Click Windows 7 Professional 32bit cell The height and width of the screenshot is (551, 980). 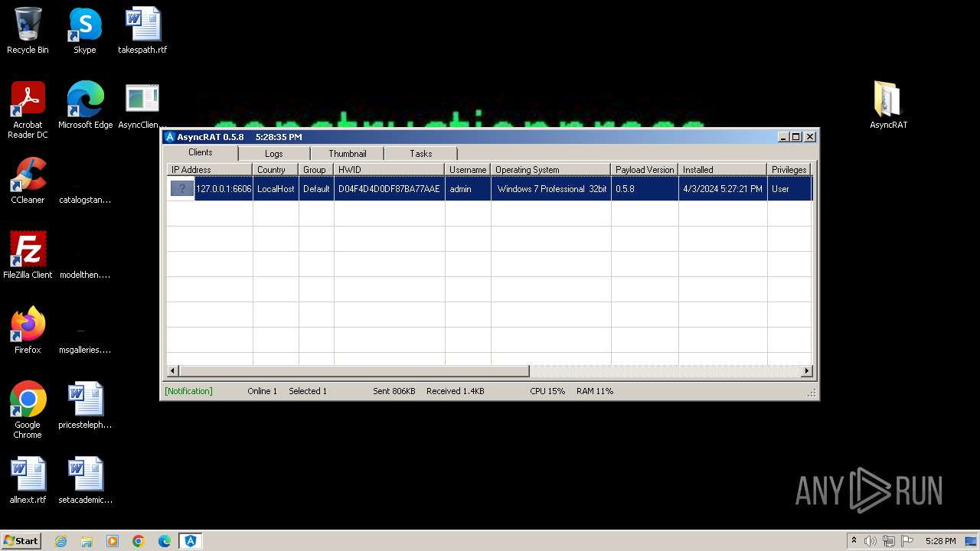(551, 189)
